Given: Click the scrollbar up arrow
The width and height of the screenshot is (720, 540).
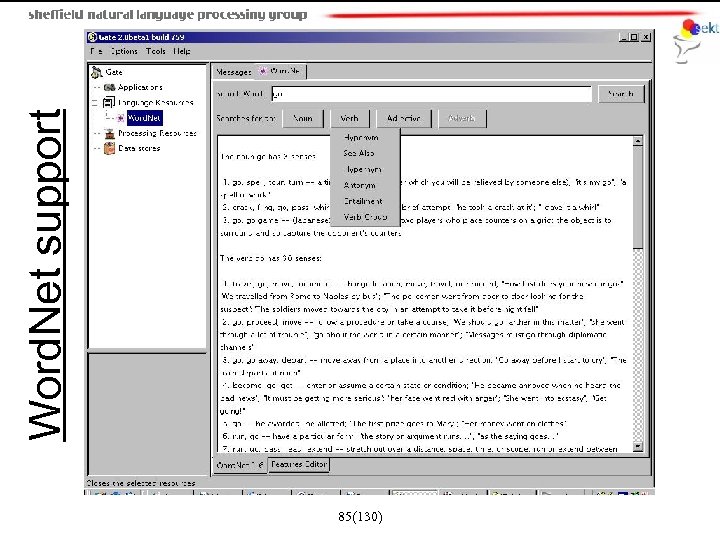Looking at the screenshot, I should (x=637, y=141).
